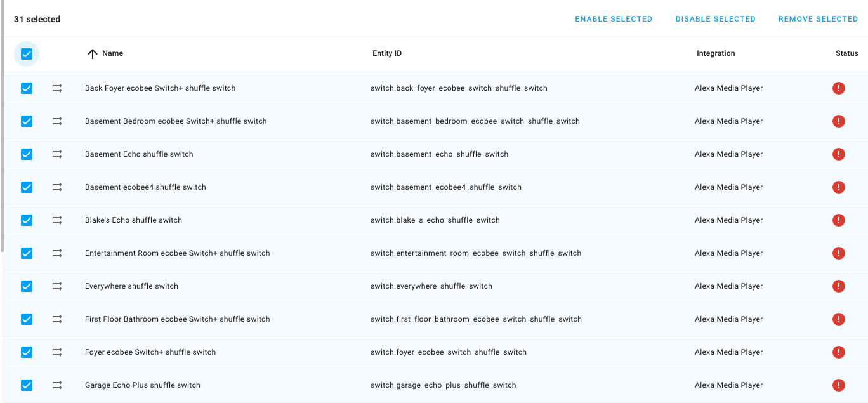The image size is (868, 403).
Task: Click the error status icon for Garage Echo Plus row
Action: [839, 385]
